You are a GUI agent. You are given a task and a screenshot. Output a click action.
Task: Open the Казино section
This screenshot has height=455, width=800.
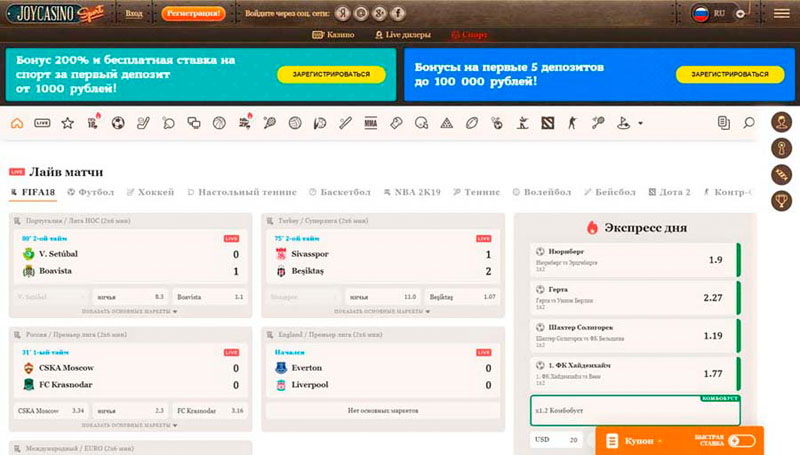[333, 35]
